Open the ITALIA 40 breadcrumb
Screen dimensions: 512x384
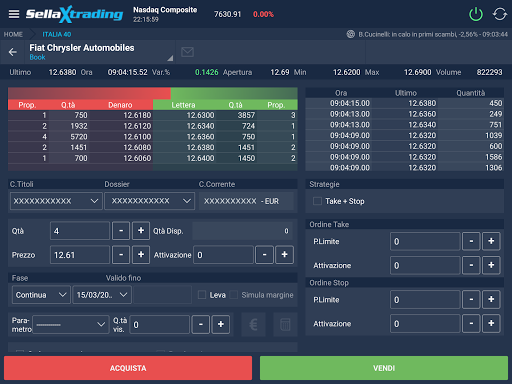pos(57,34)
